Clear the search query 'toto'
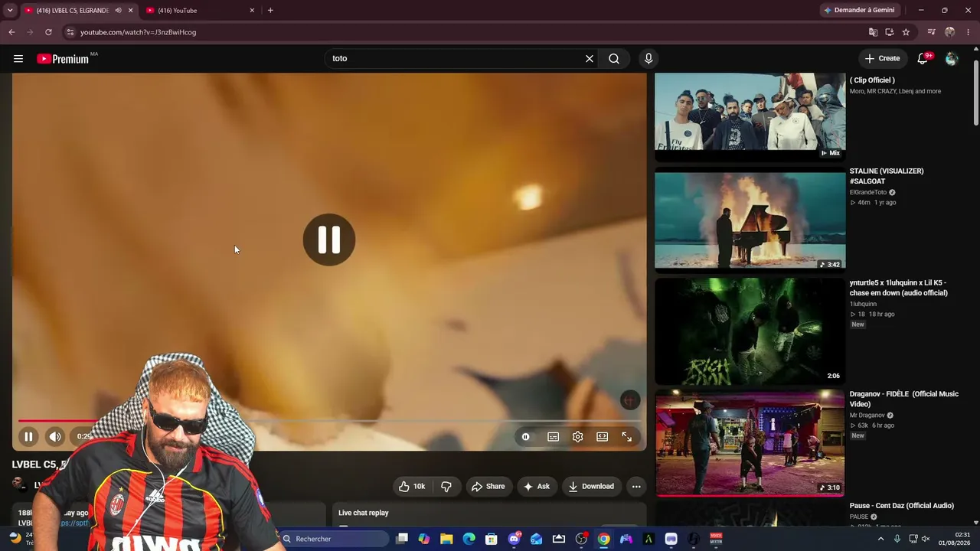This screenshot has height=551, width=980. point(590,59)
